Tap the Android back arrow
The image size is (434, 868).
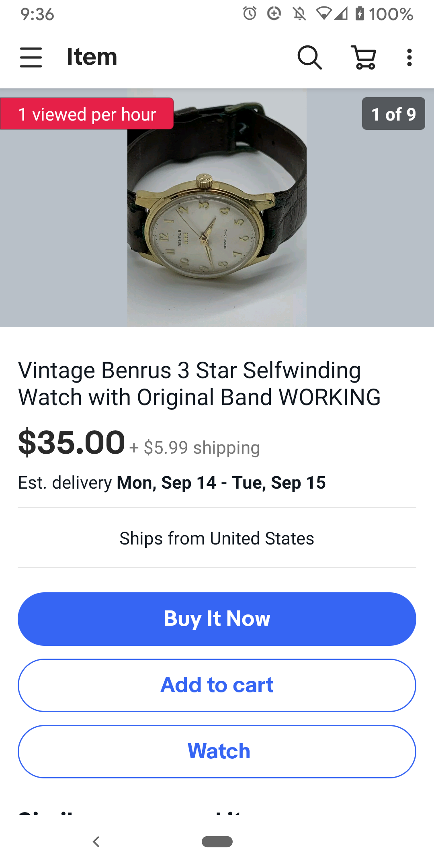pyautogui.click(x=96, y=841)
